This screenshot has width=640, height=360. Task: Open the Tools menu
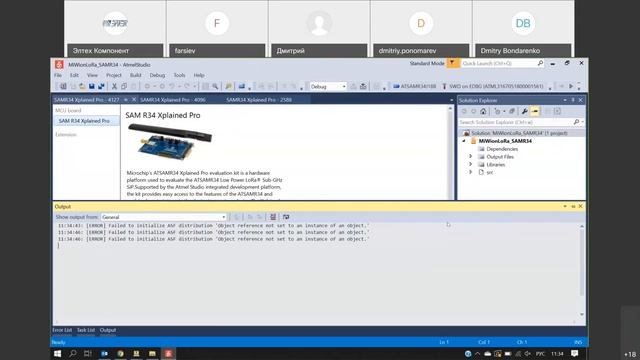click(179, 75)
